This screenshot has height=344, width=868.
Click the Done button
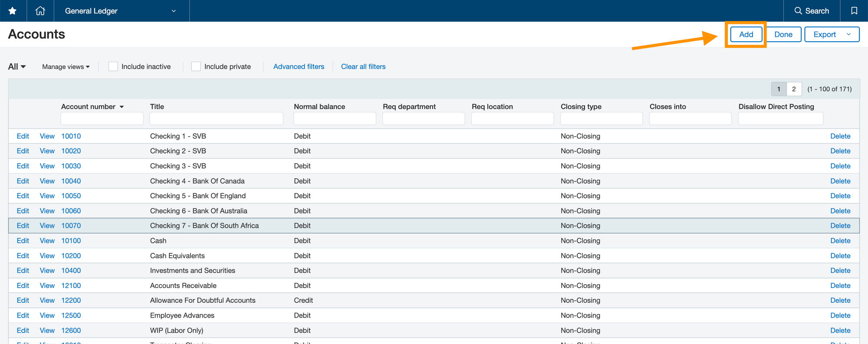[x=783, y=34]
